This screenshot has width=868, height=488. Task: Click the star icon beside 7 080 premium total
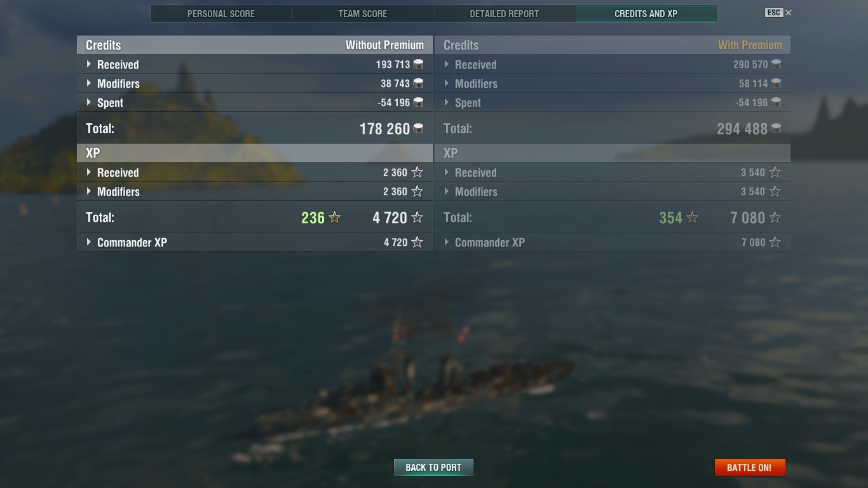[x=775, y=217]
